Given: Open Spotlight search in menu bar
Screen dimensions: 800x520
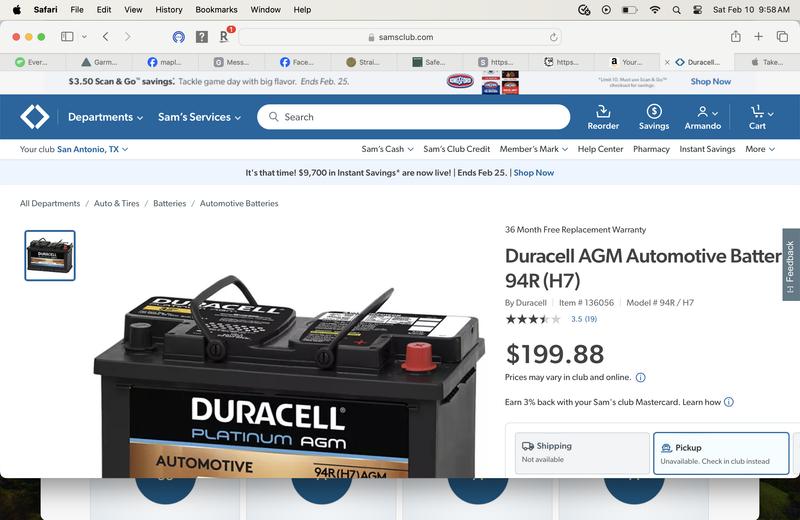Looking at the screenshot, I should pos(677,9).
